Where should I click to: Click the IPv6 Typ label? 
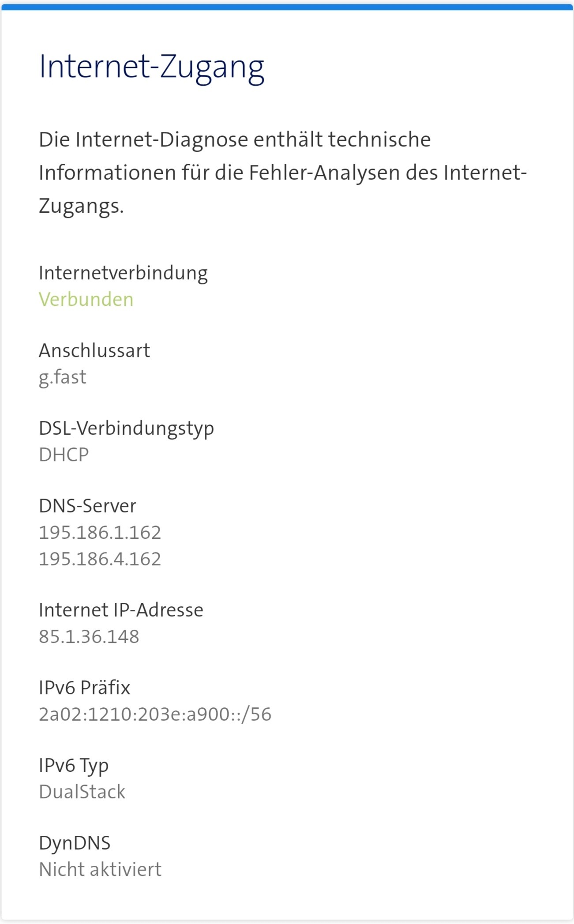pyautogui.click(x=74, y=765)
